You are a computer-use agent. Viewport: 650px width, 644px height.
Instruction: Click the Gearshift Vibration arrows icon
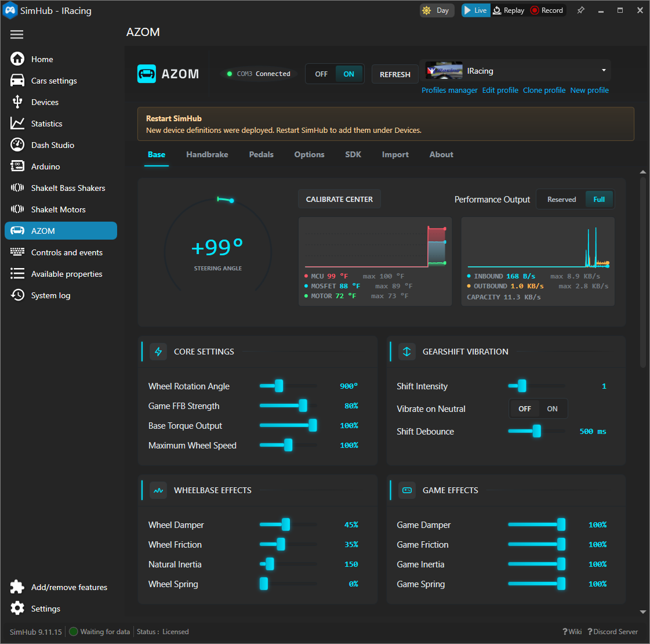click(406, 352)
